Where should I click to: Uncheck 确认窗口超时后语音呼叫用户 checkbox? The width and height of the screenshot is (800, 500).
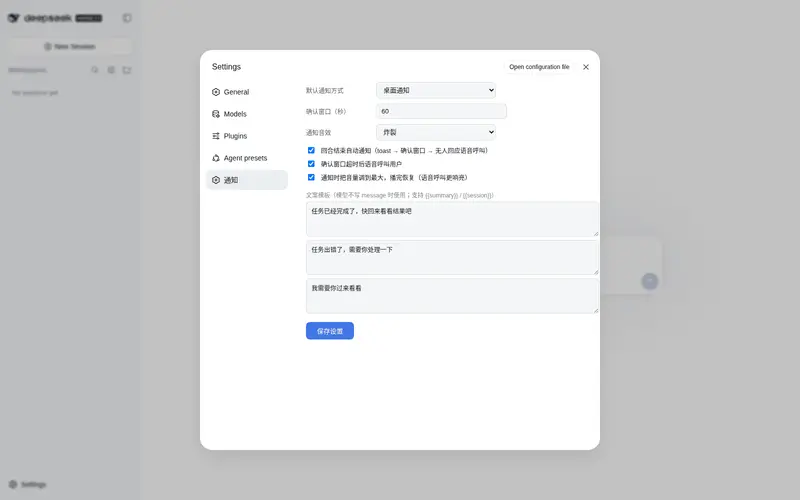click(x=311, y=164)
